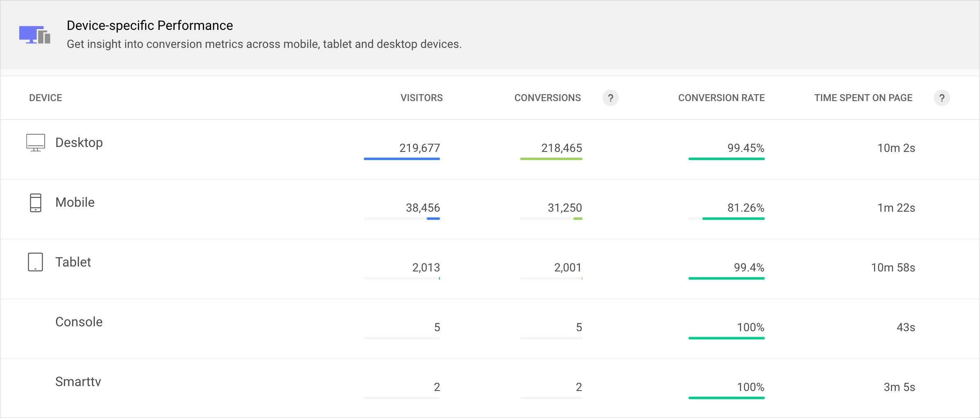
Task: Click the Device column header
Action: pyautogui.click(x=45, y=98)
